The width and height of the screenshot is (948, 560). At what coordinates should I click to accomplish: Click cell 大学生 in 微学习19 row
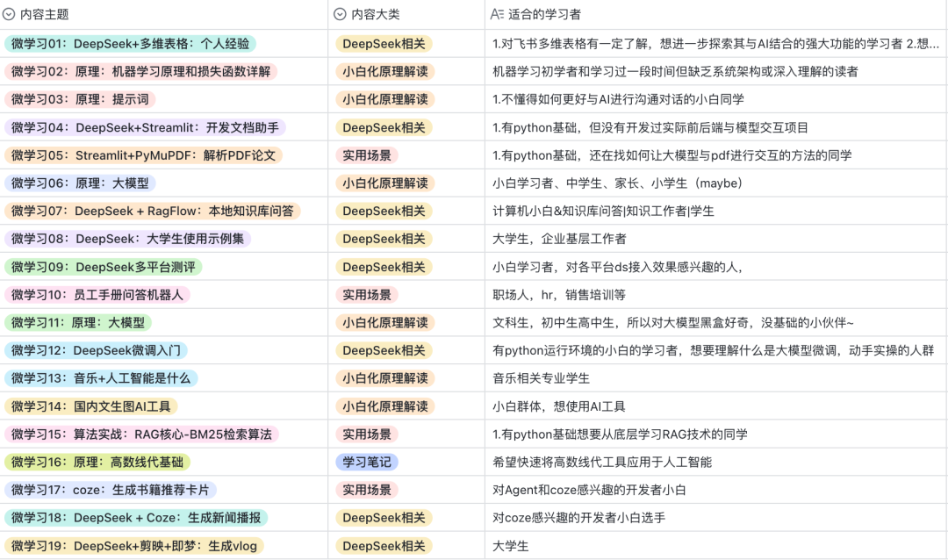point(716,545)
